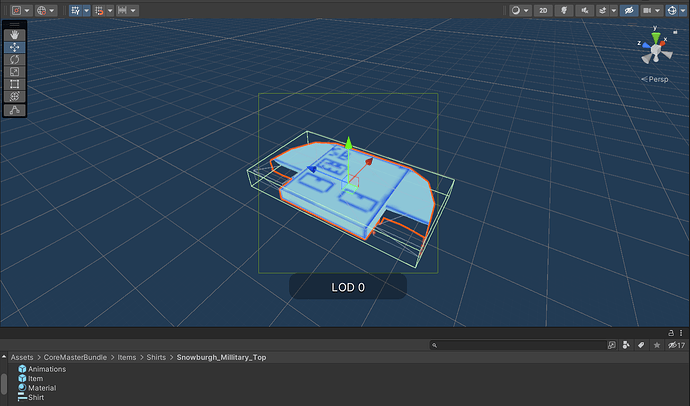This screenshot has width=690, height=406.
Task: Toggle scene effects button
Action: pos(603,11)
